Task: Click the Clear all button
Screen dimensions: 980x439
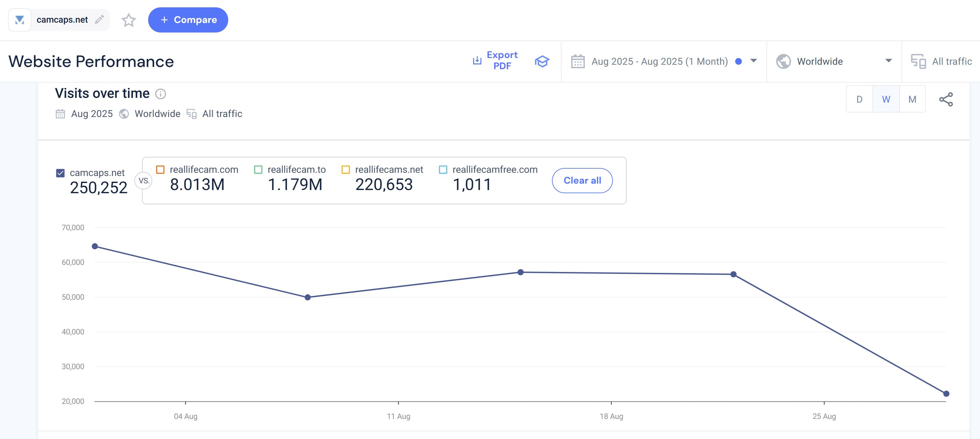Action: (582, 180)
